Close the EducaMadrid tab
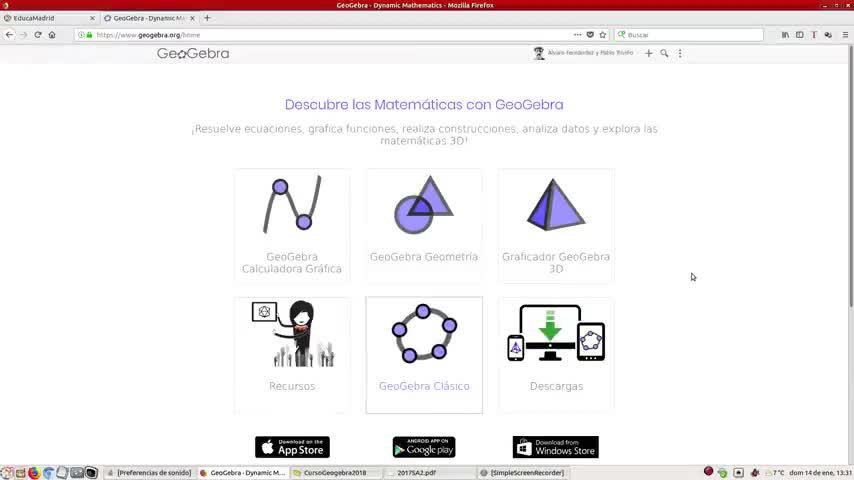Viewport: 854px width, 480px height. pos(92,18)
